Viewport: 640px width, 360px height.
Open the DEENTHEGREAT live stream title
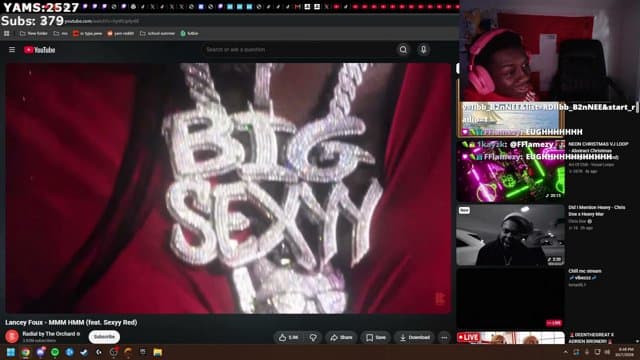(x=591, y=338)
